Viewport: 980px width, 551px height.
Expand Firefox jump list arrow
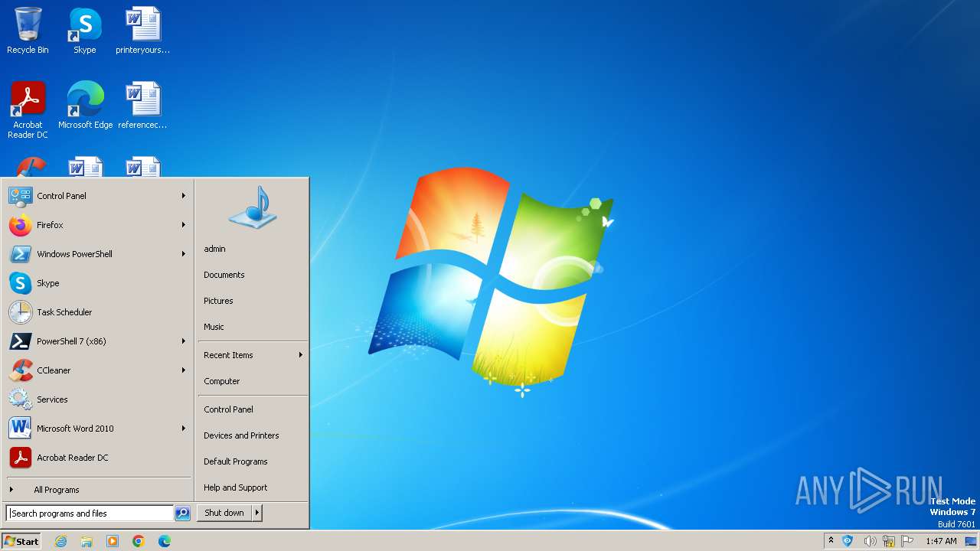[x=184, y=225]
